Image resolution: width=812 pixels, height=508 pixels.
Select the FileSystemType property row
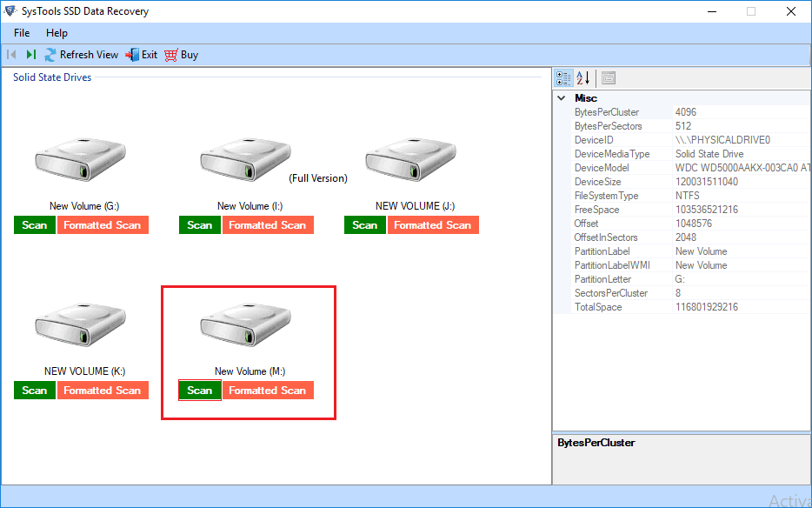pyautogui.click(x=606, y=196)
